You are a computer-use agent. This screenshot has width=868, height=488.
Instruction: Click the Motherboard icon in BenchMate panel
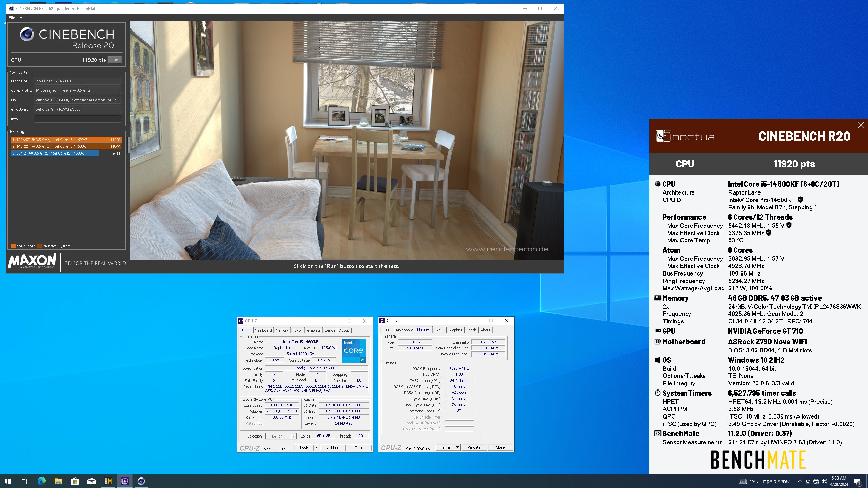[x=657, y=342]
